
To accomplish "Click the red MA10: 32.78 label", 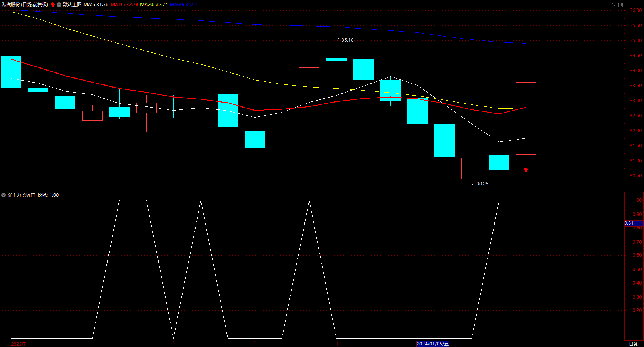I will pos(124,5).
